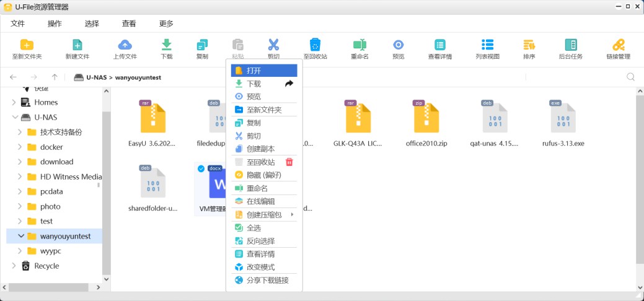Viewport: 644px width, 301px height.
Task: Choose 分享下载链接 in the context menu
Action: click(264, 281)
